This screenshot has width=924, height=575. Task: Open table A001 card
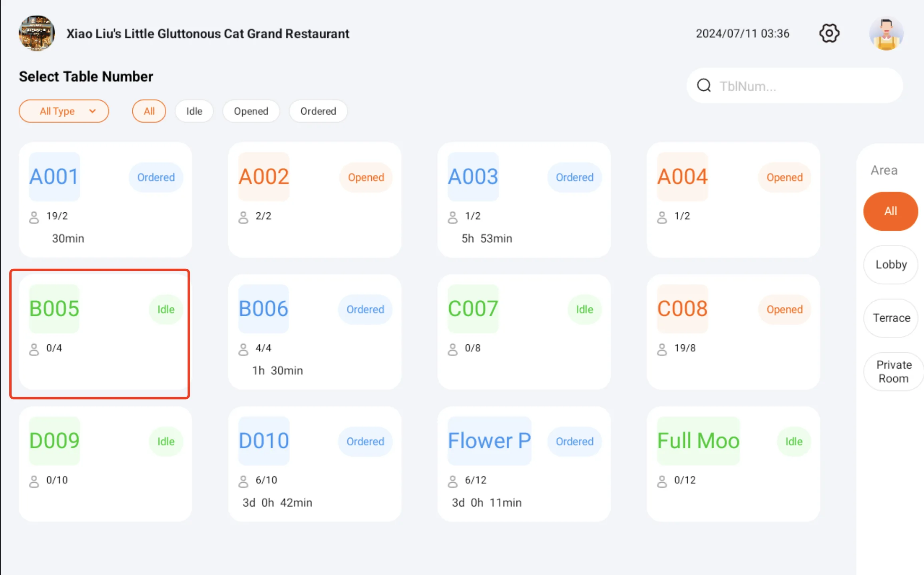point(106,200)
